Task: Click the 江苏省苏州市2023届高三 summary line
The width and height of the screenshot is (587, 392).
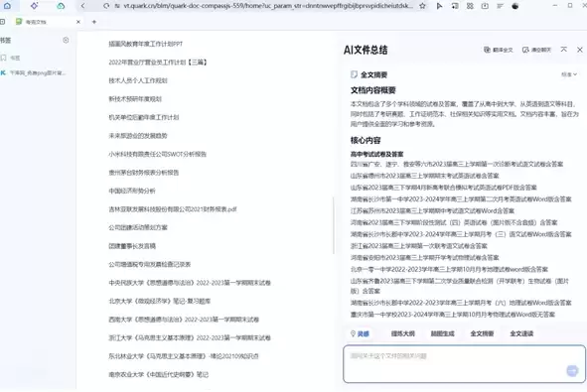Action: (432, 210)
